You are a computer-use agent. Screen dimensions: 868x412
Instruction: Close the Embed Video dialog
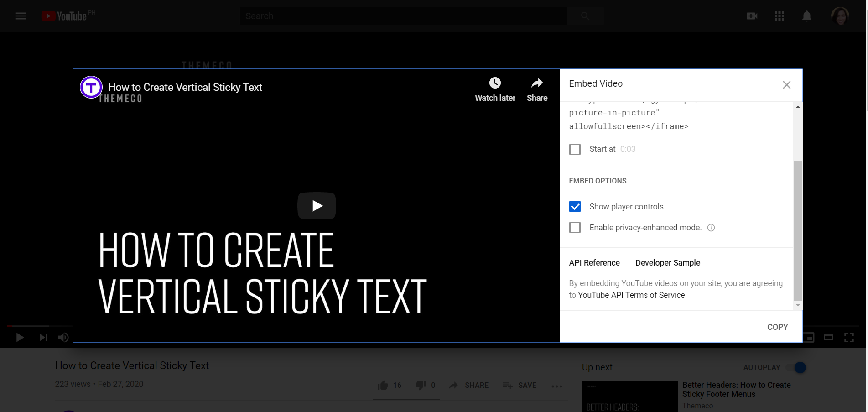[x=787, y=85]
